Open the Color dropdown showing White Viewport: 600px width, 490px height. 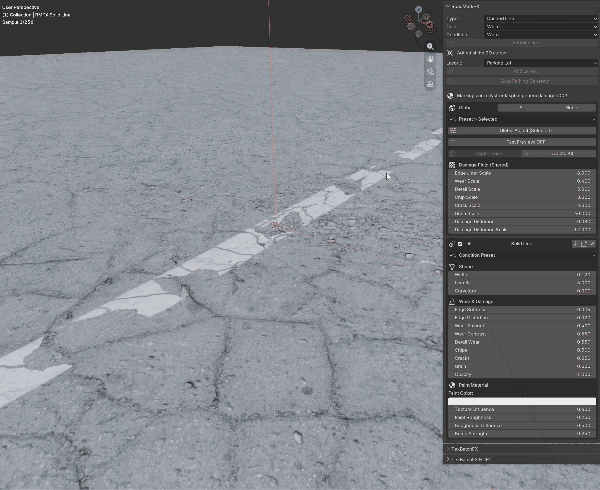click(540, 27)
